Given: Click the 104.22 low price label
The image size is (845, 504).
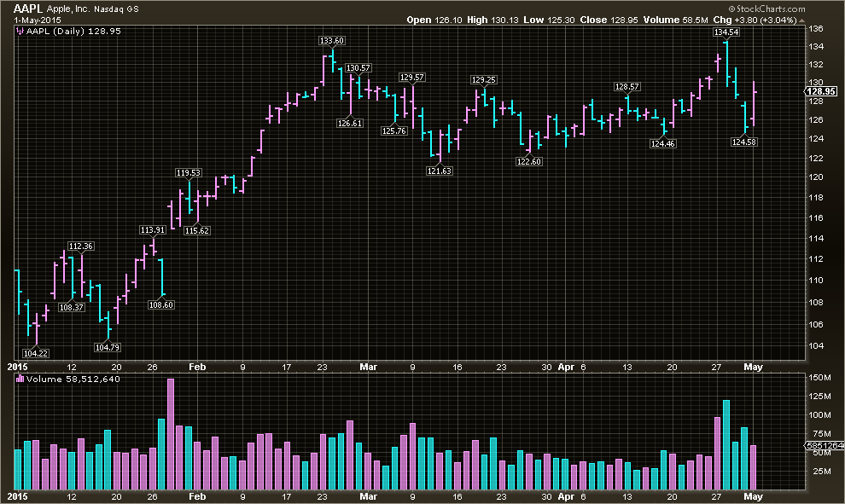Looking at the screenshot, I should tap(36, 353).
